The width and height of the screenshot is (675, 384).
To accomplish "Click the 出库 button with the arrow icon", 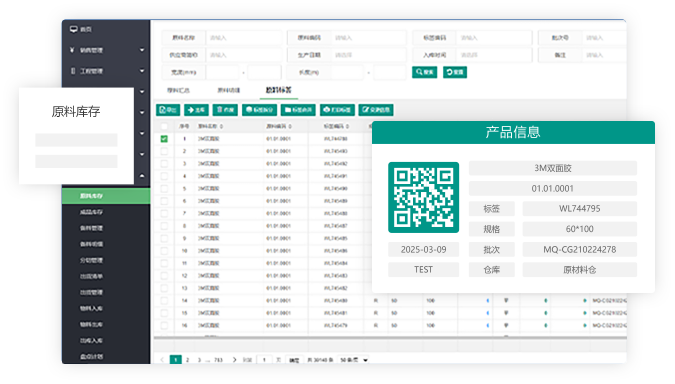I will point(196,110).
